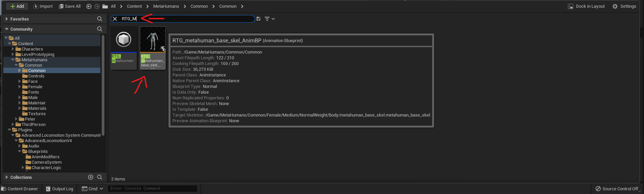This screenshot has width=644, height=194.
Task: Open the filters dropdown menu
Action: click(x=270, y=19)
